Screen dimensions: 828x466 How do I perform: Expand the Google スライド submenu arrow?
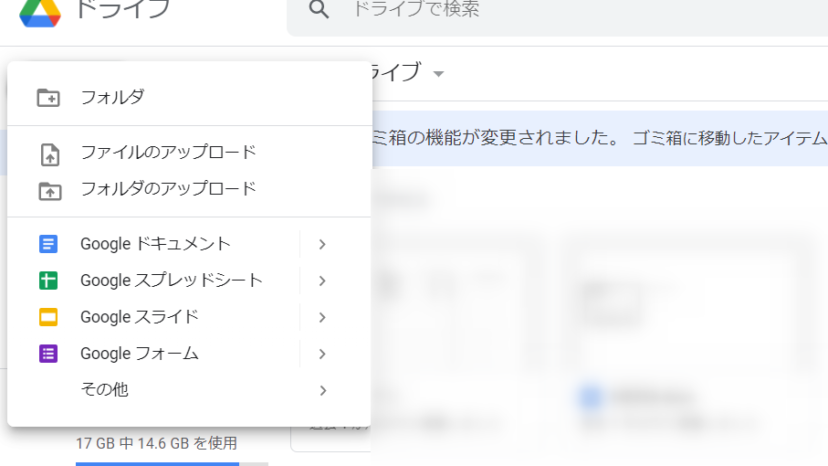click(322, 317)
